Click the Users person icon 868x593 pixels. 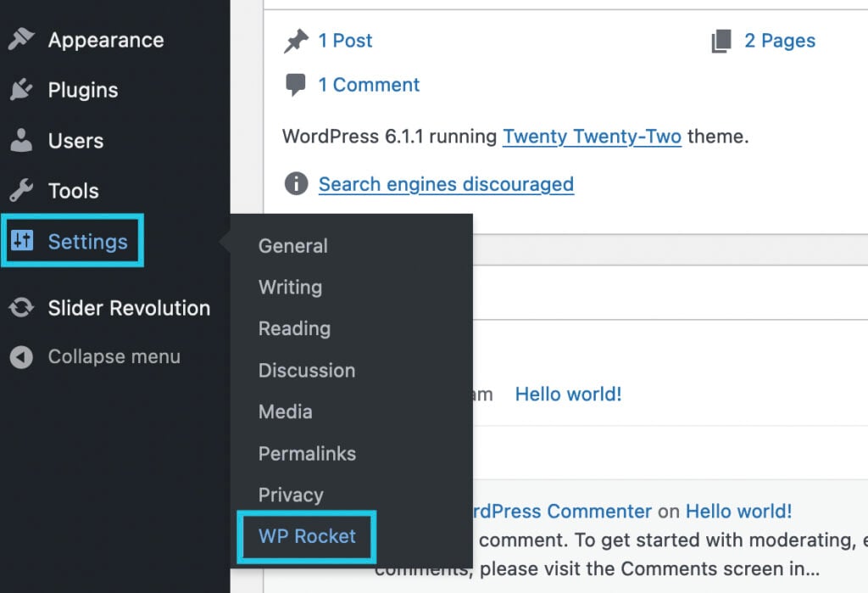point(21,140)
